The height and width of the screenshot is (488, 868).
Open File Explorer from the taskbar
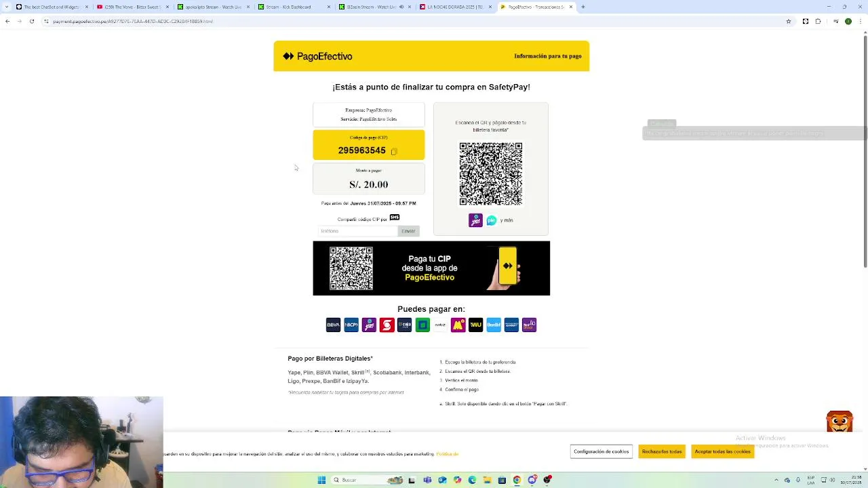pyautogui.click(x=487, y=480)
